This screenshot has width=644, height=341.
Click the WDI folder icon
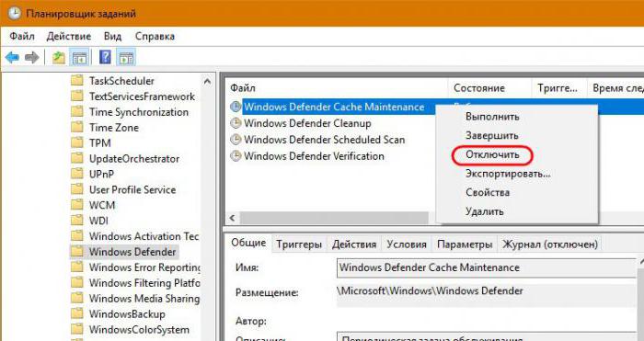(x=76, y=220)
